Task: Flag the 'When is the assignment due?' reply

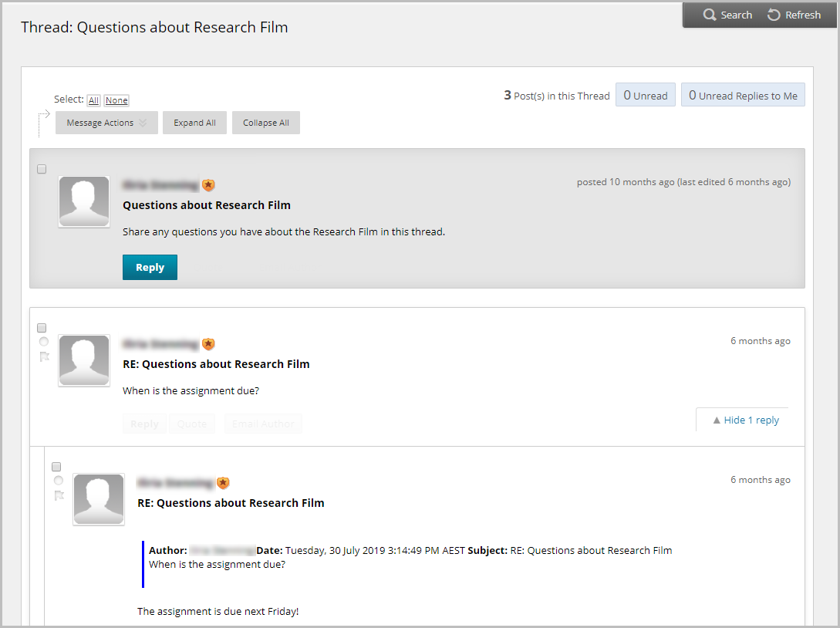Action: (44, 356)
